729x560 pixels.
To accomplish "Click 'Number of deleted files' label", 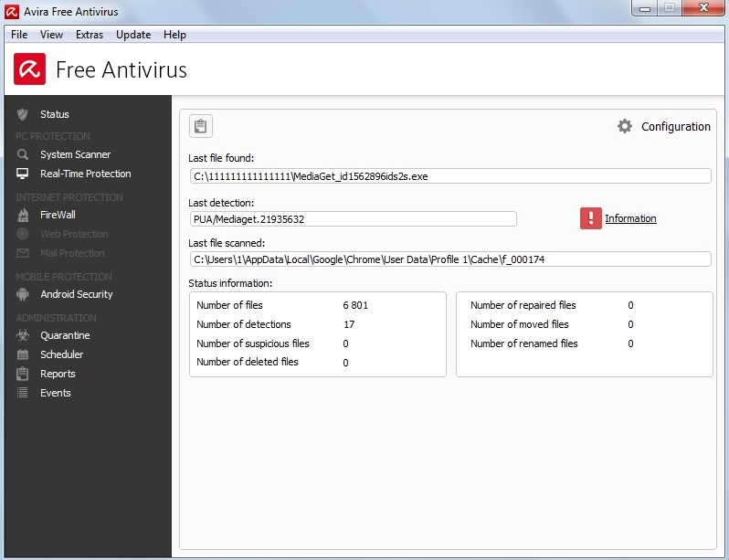I will click(248, 362).
